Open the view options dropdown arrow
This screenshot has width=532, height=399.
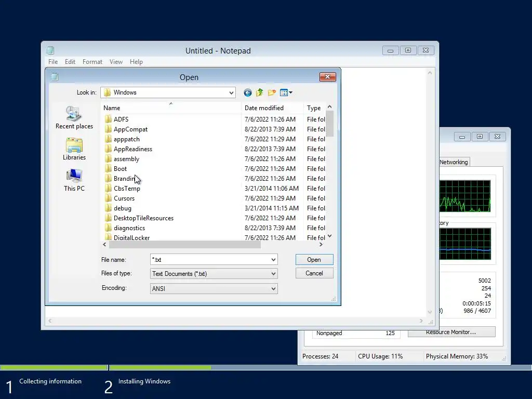point(291,92)
